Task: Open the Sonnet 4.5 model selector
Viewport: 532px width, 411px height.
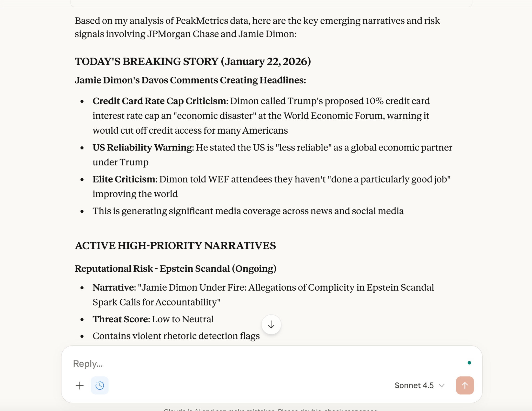Action: pyautogui.click(x=419, y=385)
